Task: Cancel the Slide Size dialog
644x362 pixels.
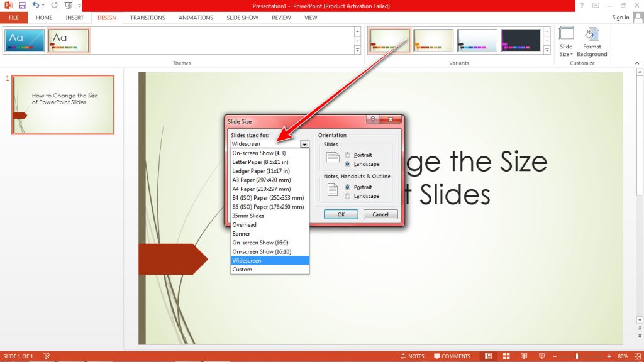Action: click(380, 214)
